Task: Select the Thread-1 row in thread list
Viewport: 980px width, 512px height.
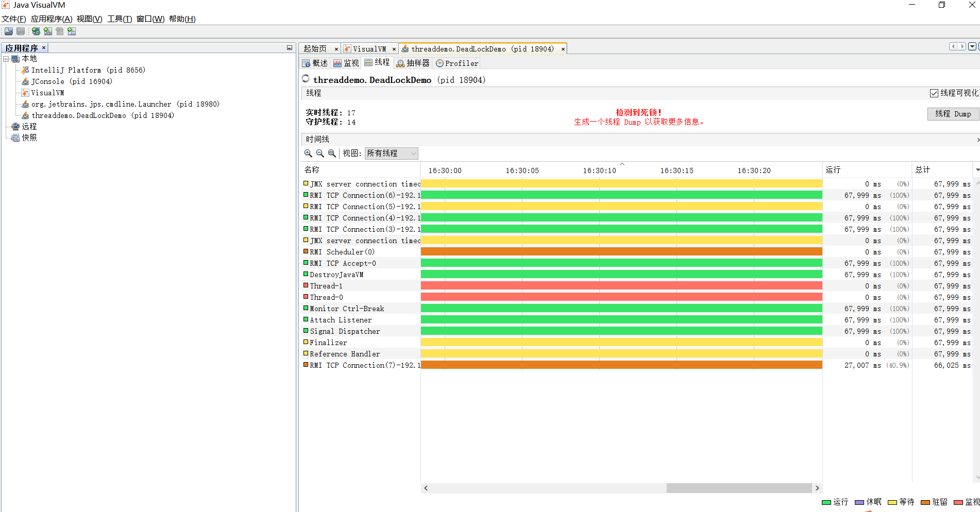Action: click(637, 286)
